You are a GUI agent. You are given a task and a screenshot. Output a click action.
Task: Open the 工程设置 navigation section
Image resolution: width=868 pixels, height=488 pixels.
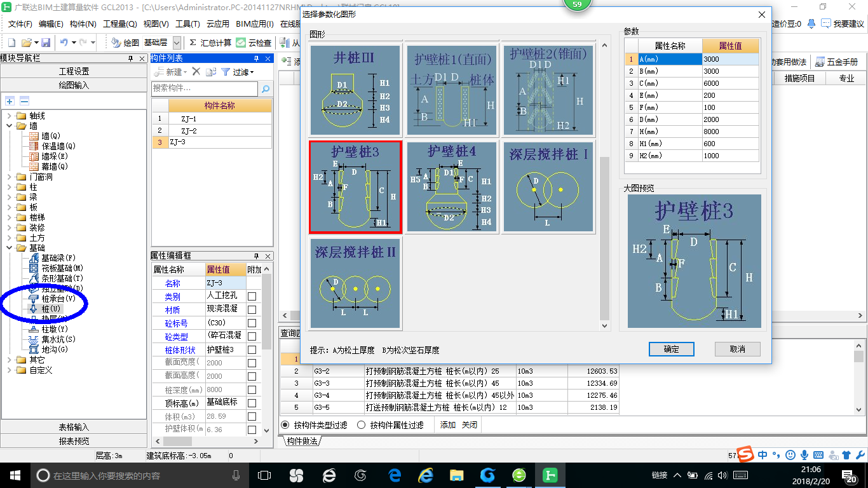(74, 71)
